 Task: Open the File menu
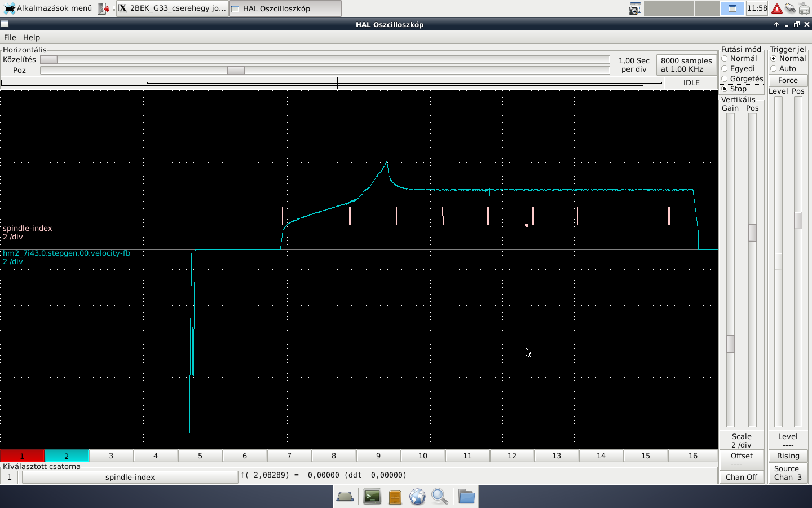click(10, 37)
